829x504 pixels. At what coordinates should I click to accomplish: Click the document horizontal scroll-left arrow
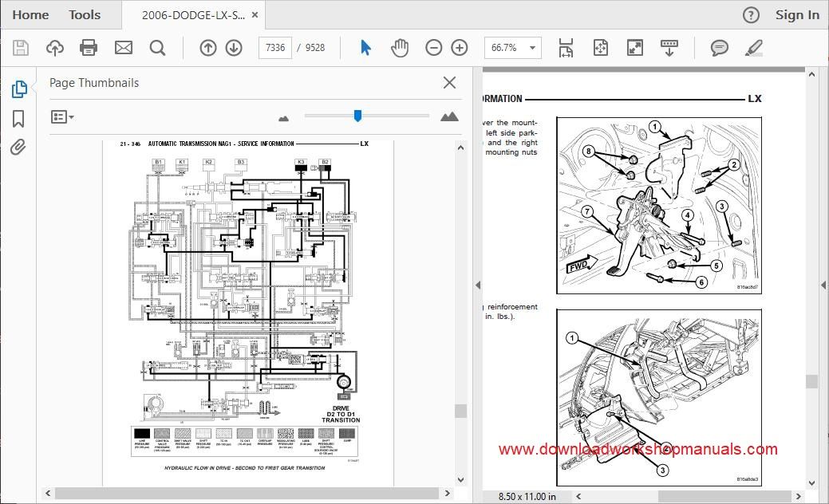click(578, 497)
